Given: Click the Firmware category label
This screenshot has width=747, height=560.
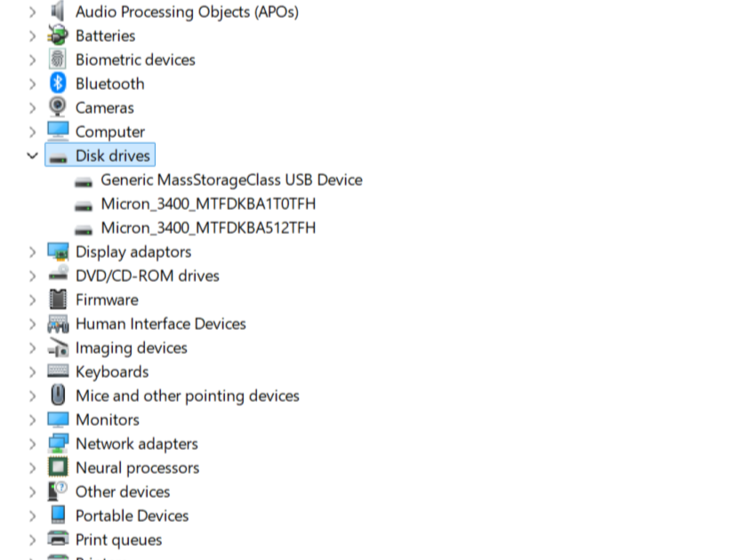Looking at the screenshot, I should coord(107,300).
